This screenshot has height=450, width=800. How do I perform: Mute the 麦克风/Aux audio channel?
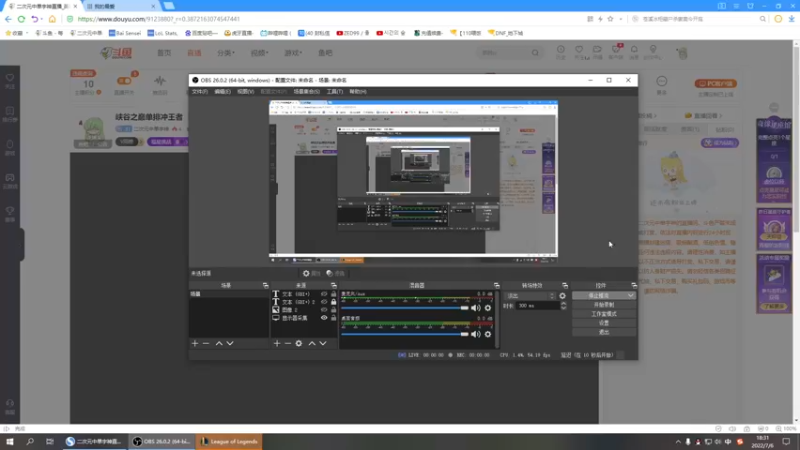pos(476,308)
